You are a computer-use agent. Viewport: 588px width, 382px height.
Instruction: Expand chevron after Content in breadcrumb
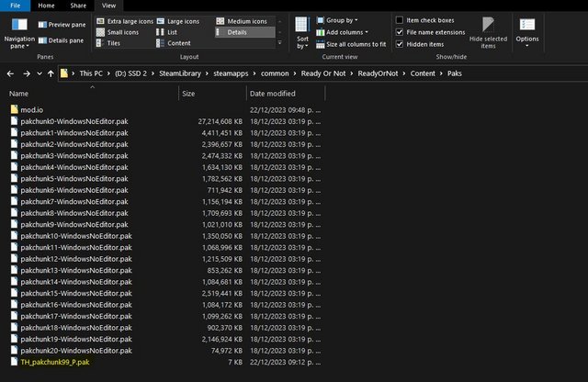click(x=441, y=73)
